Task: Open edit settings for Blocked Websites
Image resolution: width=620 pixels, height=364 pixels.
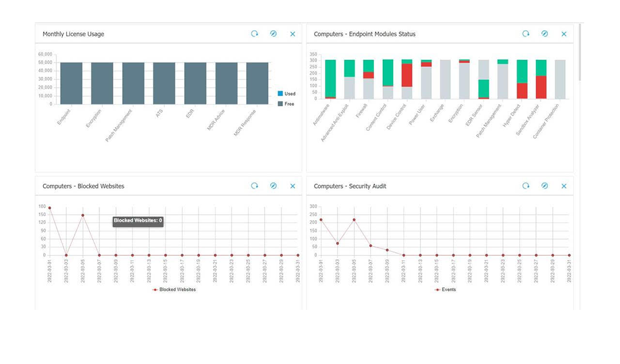Action: click(274, 186)
